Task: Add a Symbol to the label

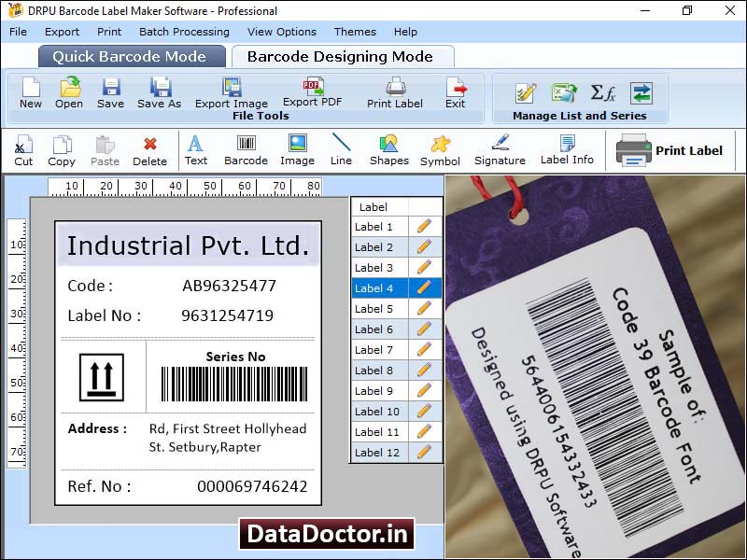Action: 440,149
